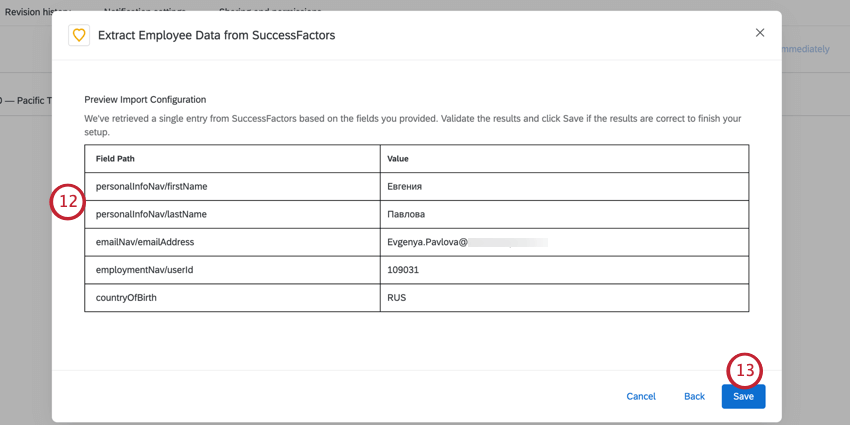Click the heart-shaped SuccessFactors icon

(x=79, y=35)
